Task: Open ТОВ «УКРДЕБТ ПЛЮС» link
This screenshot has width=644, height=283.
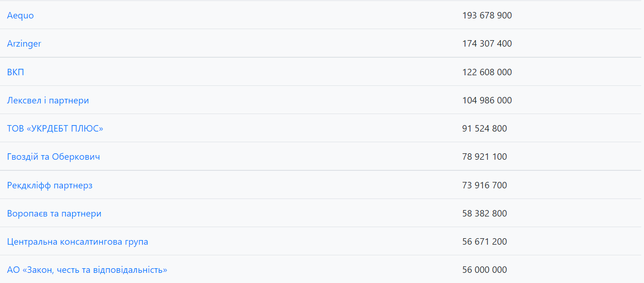Action: (x=55, y=128)
